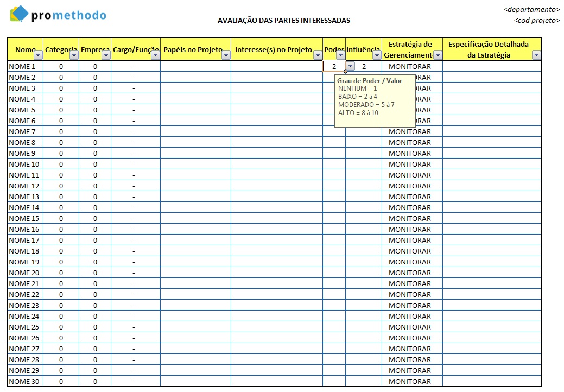
Task: Select the <departamento> placeholder text
Action: pos(531,9)
